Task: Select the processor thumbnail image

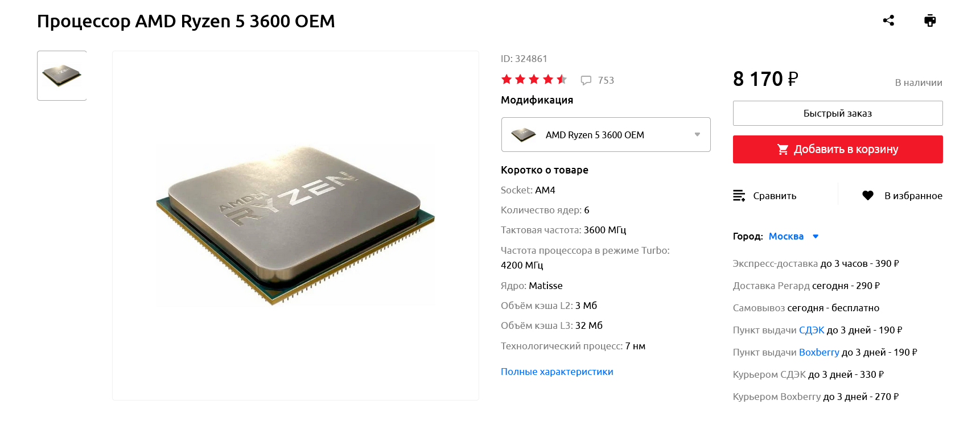Action: point(61,76)
